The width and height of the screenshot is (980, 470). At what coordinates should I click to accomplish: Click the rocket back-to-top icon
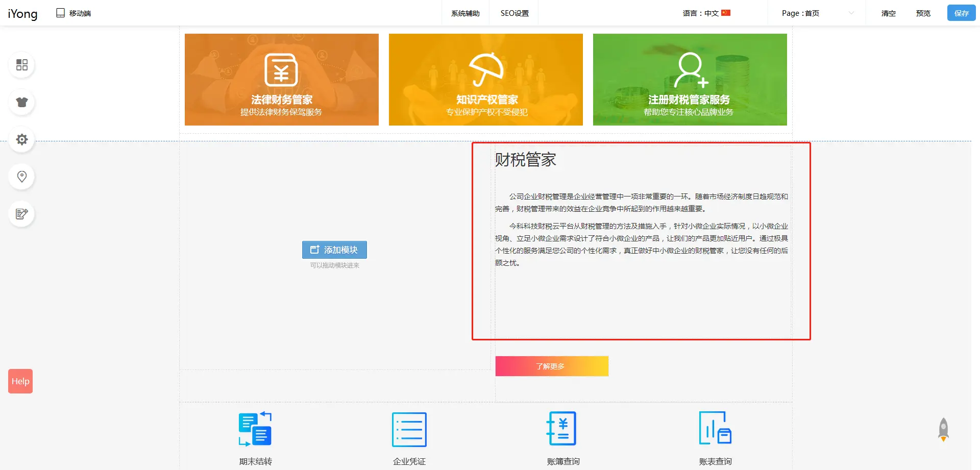[x=943, y=429]
